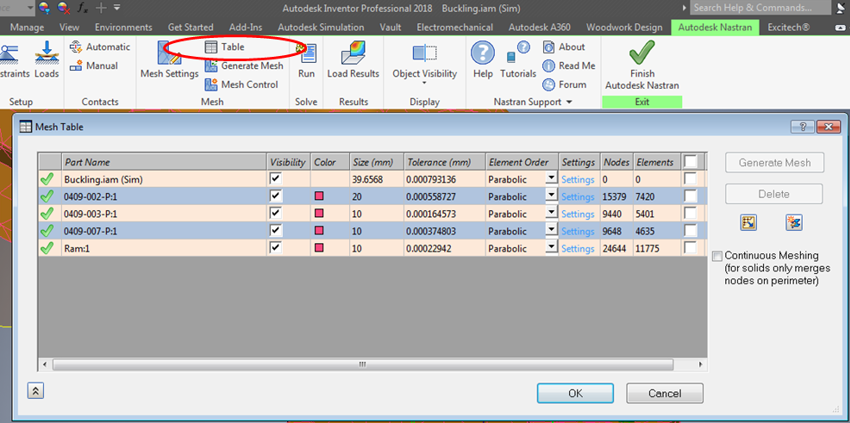Expand the Nastran Support panel arrow

[x=569, y=102]
